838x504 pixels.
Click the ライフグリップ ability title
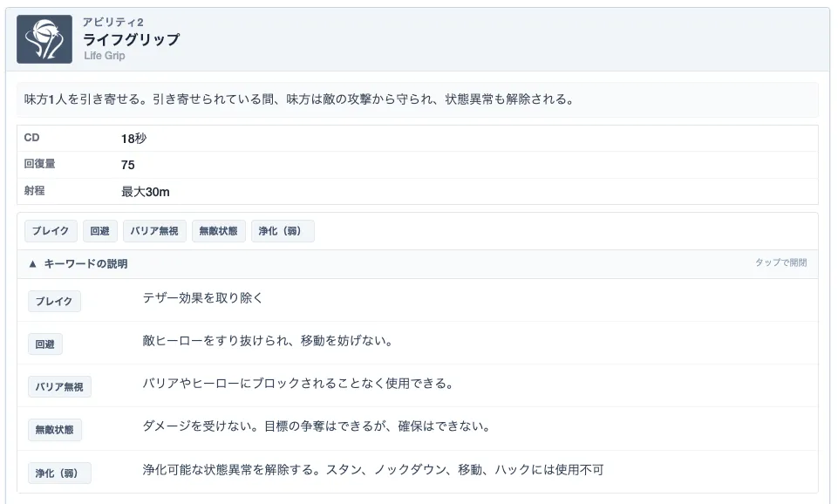tap(132, 38)
